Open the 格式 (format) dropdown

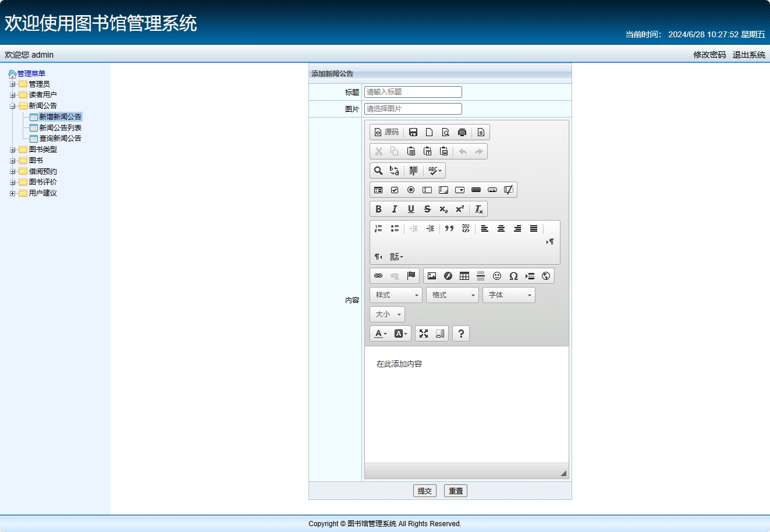[x=452, y=295]
